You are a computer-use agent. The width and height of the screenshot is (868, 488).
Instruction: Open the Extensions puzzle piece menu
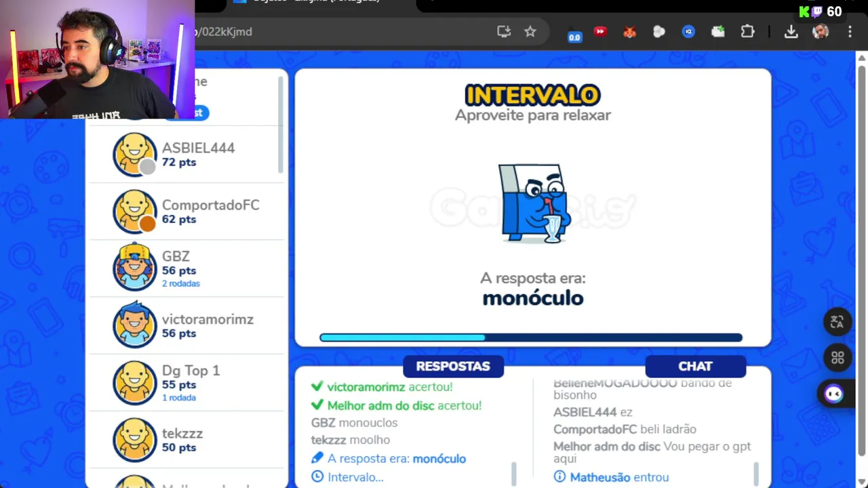click(747, 32)
